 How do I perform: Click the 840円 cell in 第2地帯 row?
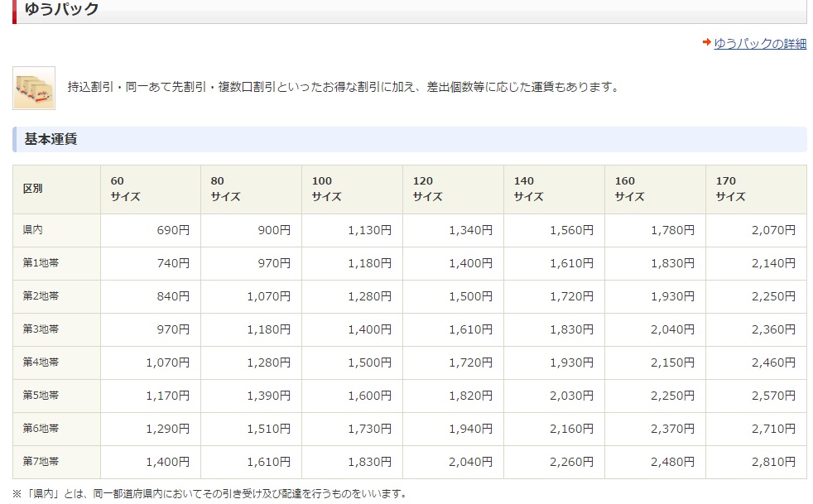pyautogui.click(x=151, y=296)
